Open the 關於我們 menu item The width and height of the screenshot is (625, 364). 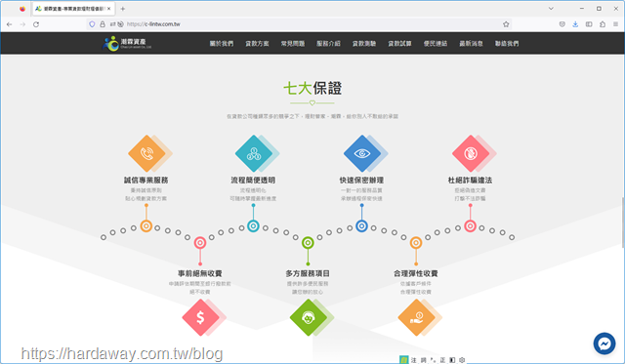point(222,43)
